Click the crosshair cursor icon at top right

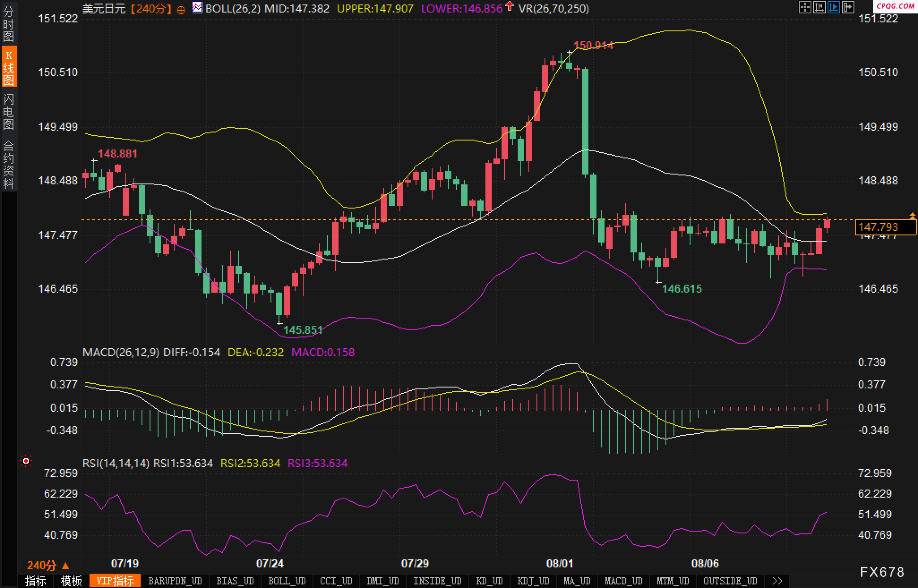[x=805, y=7]
